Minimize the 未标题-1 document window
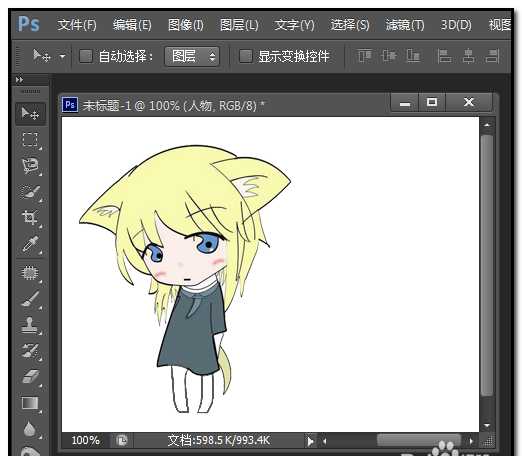Viewport: 522px width, 456px height. [405, 103]
